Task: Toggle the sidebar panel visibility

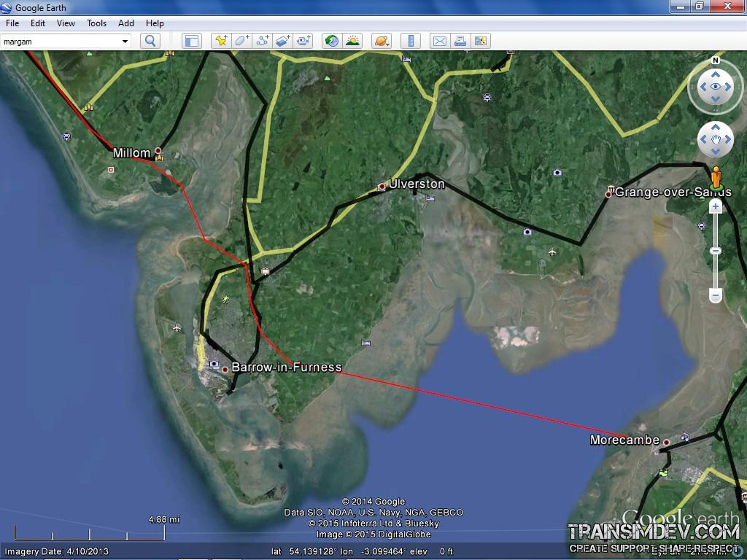Action: [x=191, y=41]
